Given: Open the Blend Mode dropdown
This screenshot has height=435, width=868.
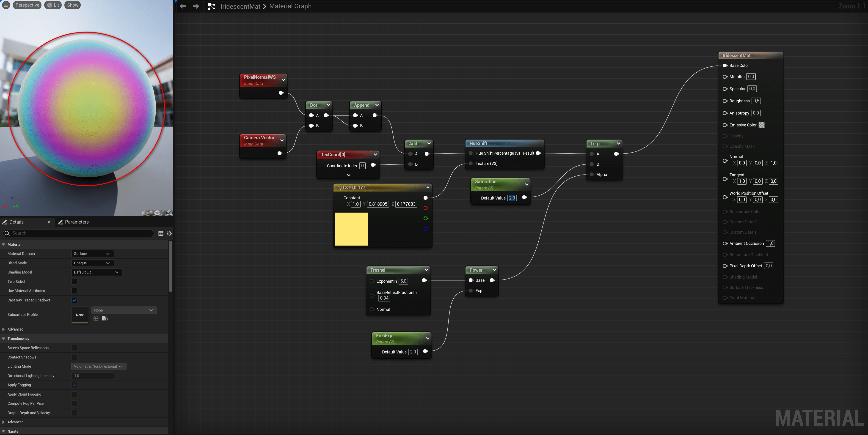Looking at the screenshot, I should [92, 263].
